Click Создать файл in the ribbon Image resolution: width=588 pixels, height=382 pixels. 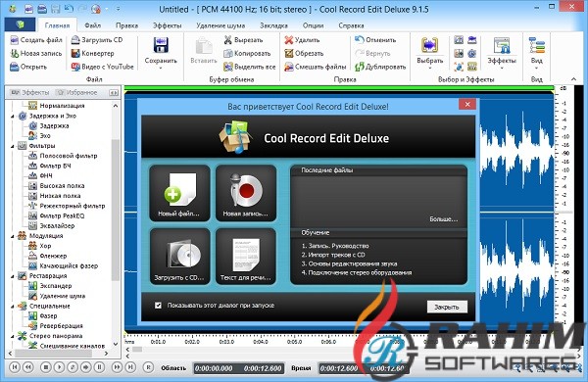coord(36,40)
